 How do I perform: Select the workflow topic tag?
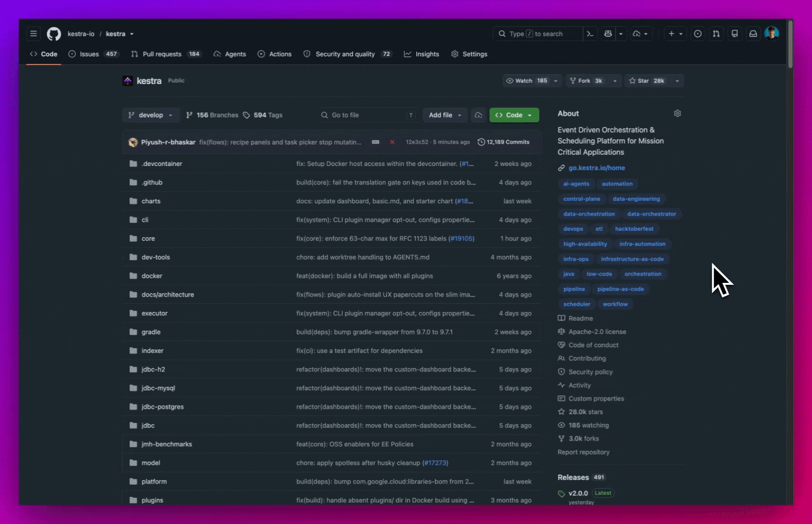(x=615, y=304)
